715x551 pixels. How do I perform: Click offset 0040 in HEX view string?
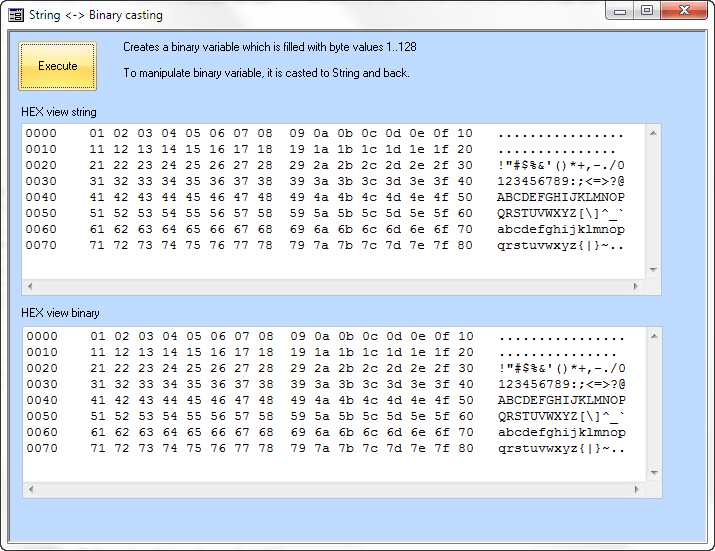pyautogui.click(x=41, y=197)
